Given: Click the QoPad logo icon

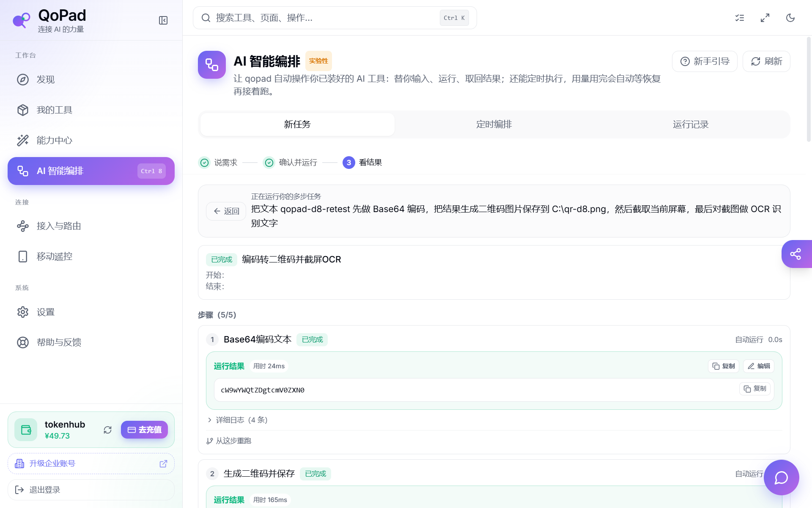Looking at the screenshot, I should 22,20.
